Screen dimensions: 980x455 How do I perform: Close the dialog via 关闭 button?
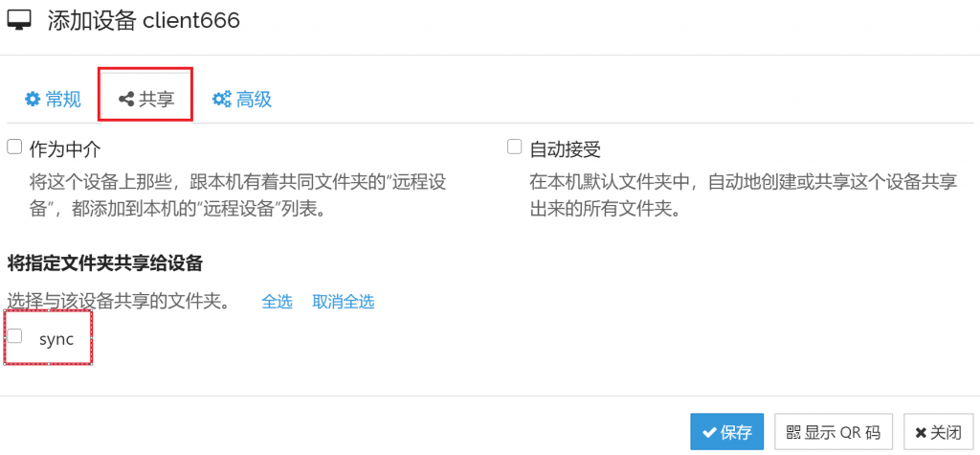(938, 432)
